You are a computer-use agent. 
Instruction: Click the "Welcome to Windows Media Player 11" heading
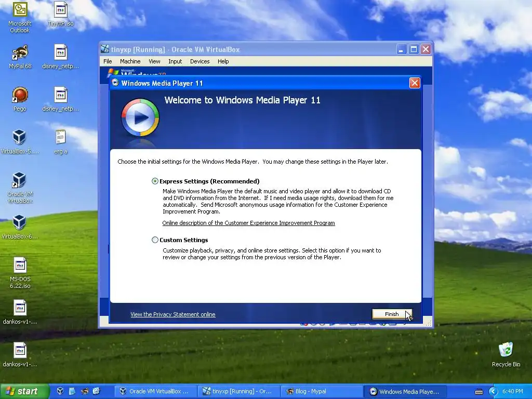pos(242,100)
